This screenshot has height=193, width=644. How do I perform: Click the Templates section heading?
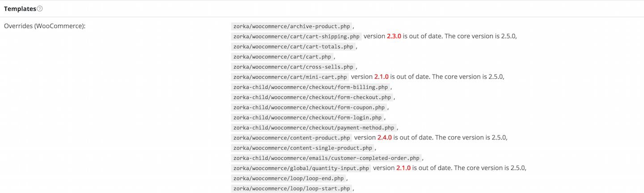point(20,8)
